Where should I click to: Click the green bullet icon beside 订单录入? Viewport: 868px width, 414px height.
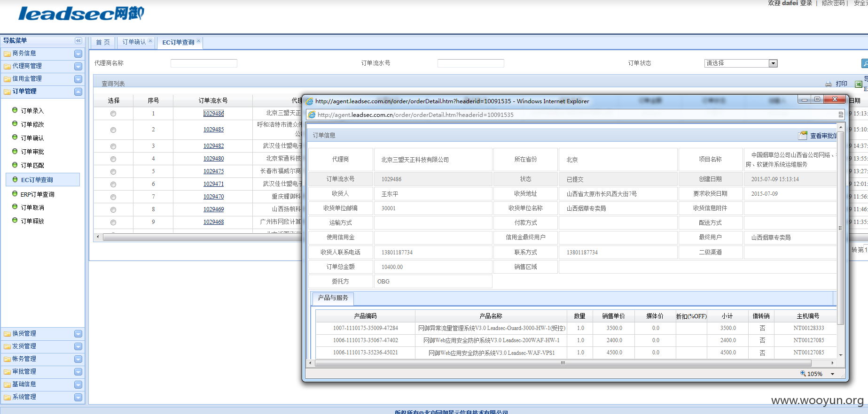click(15, 110)
